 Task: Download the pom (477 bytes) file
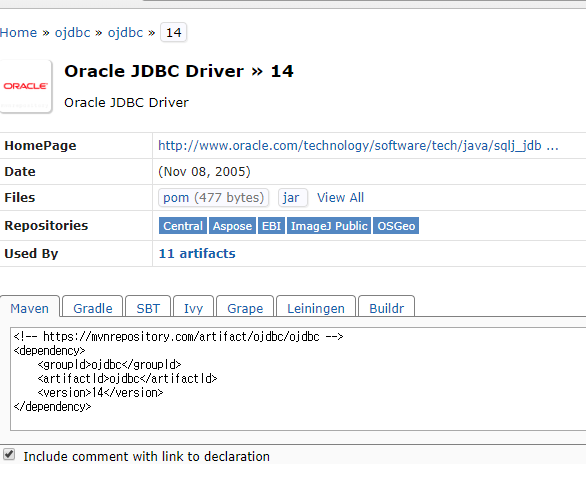click(x=213, y=197)
